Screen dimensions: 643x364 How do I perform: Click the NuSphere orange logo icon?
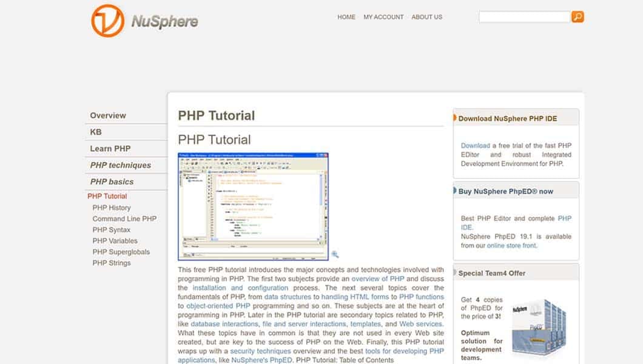tap(107, 21)
